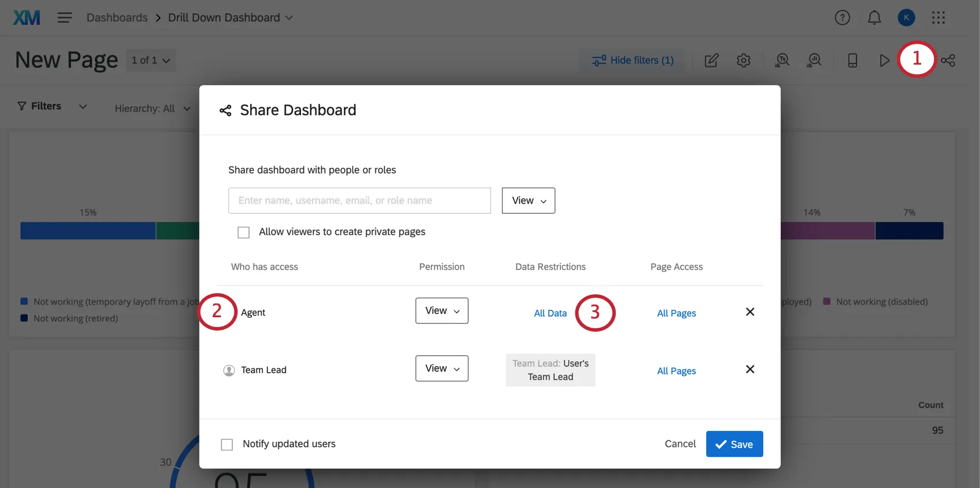Open dashboard settings gear icon
The image size is (980, 488).
[x=744, y=61]
